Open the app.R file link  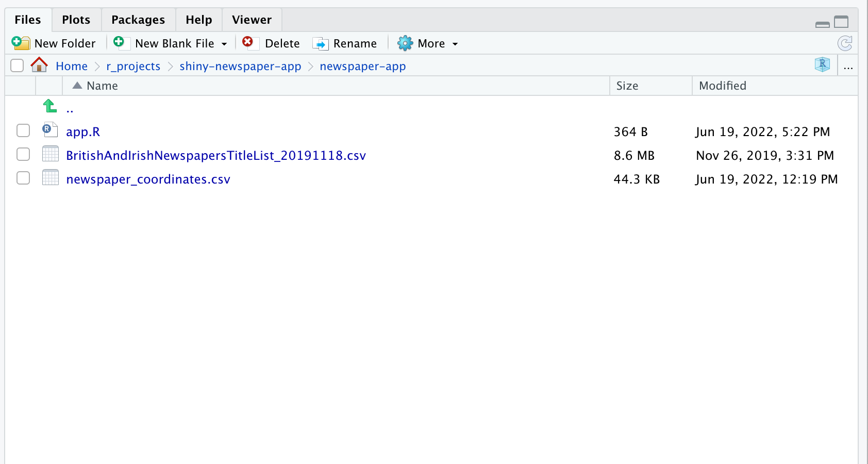pos(82,131)
